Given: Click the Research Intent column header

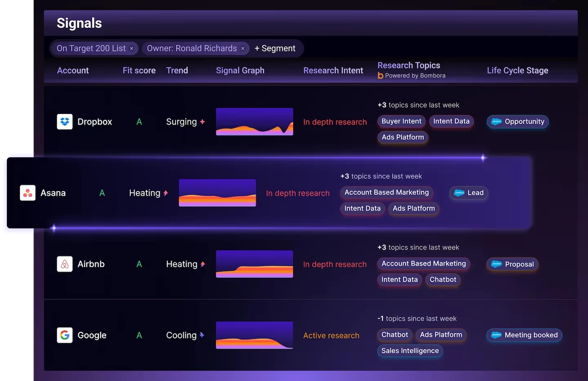Looking at the screenshot, I should click(x=333, y=70).
